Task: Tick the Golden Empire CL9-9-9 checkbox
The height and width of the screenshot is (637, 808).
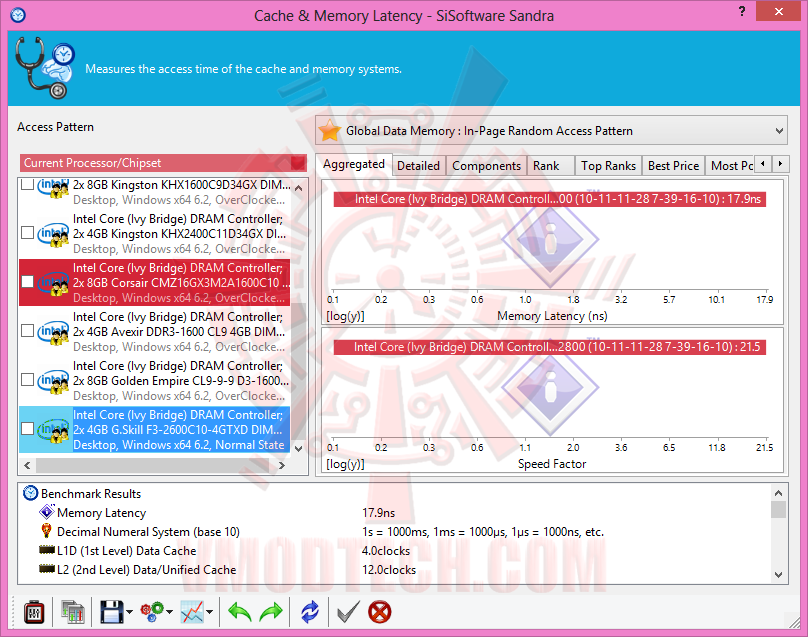Action: (27, 380)
